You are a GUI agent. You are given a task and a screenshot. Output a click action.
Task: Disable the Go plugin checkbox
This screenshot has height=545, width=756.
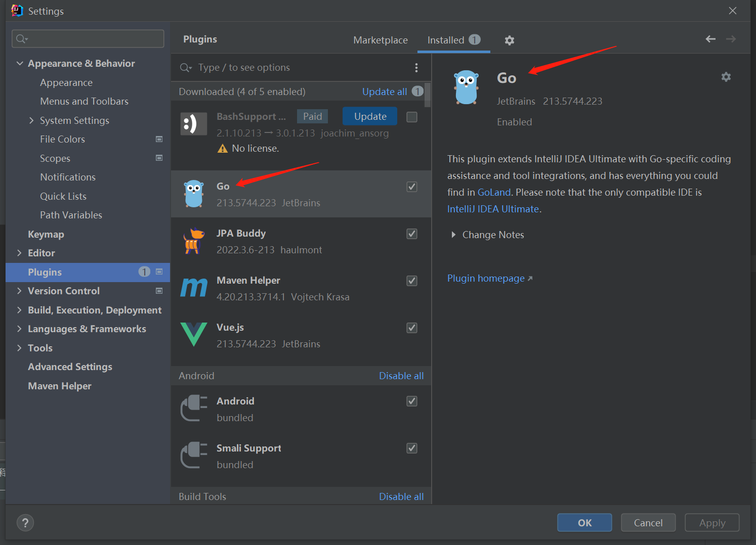(x=412, y=187)
